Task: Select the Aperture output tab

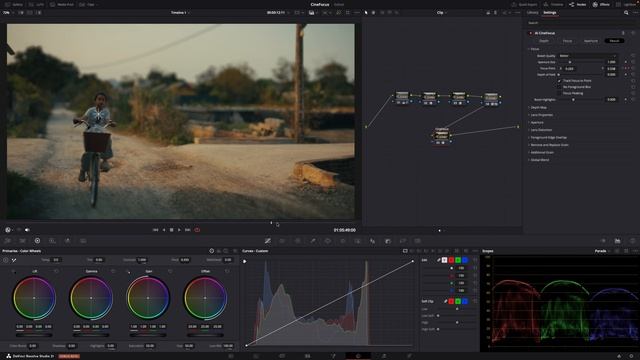Action: (x=591, y=41)
